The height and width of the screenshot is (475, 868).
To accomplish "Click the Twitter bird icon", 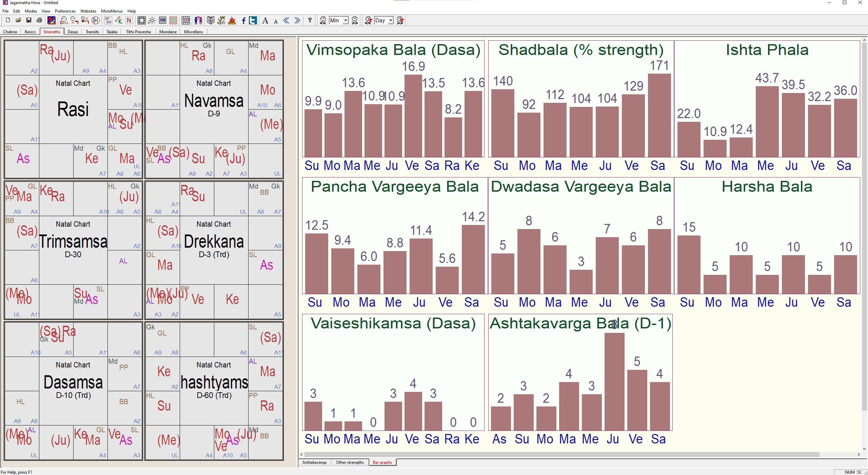I will tap(253, 20).
